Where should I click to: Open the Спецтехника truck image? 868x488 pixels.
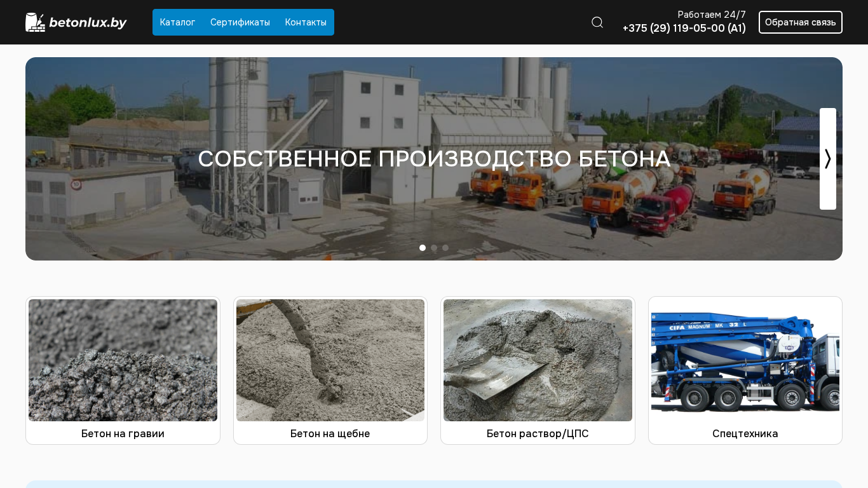[745, 360]
